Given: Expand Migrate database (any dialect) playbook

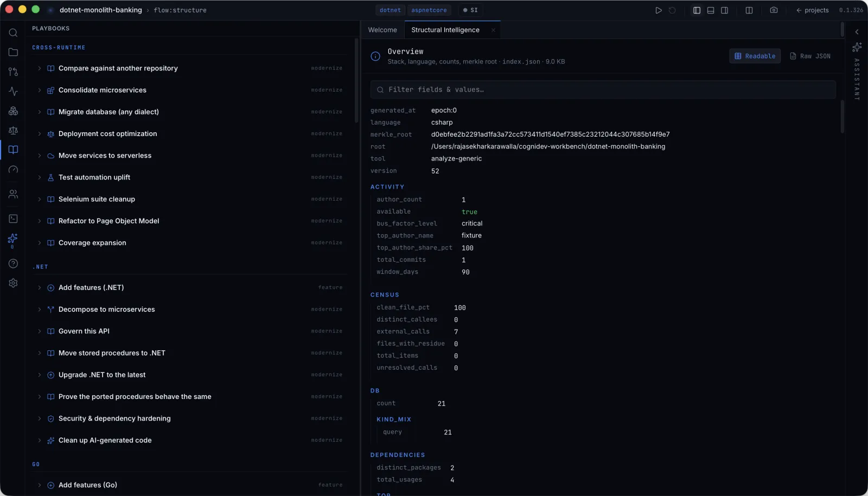Looking at the screenshot, I should (x=189, y=112).
